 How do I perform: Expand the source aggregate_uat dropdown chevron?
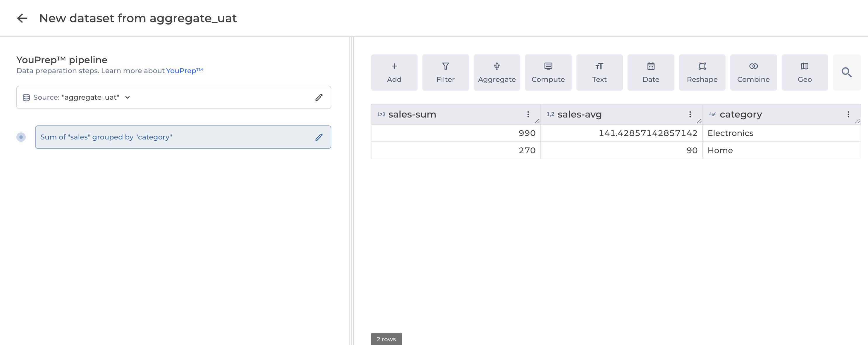point(128,97)
